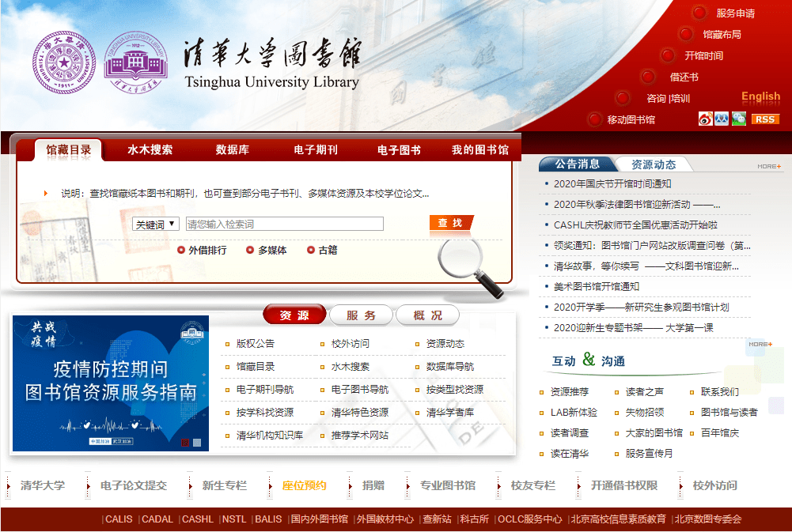Viewport: 792px width, 532px height.
Task: Open the 多媒体 link under the search box
Action: pos(272,251)
